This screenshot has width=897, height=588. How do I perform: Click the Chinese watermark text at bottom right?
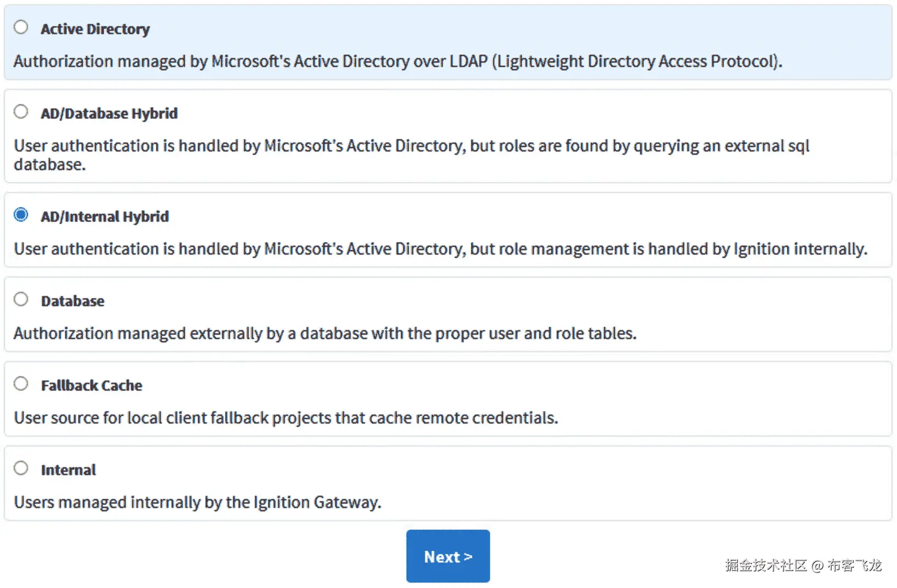pyautogui.click(x=803, y=566)
